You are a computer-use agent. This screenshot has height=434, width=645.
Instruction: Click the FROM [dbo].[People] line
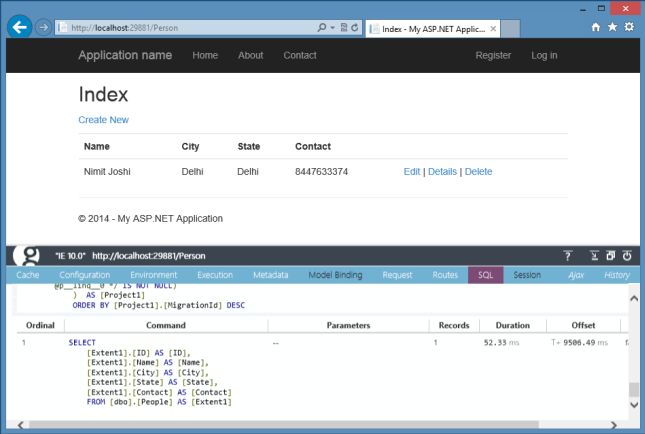159,402
